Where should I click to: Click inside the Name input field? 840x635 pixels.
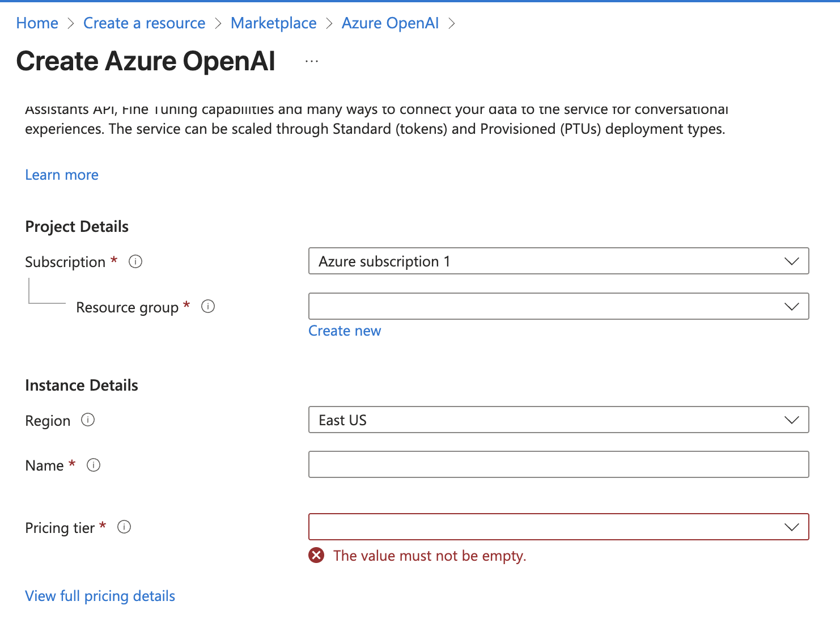point(558,464)
